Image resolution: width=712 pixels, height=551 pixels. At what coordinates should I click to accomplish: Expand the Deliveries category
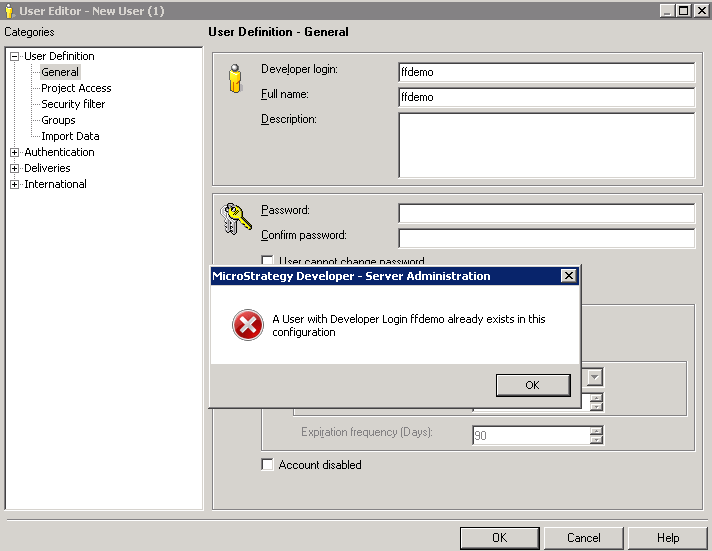pos(15,169)
